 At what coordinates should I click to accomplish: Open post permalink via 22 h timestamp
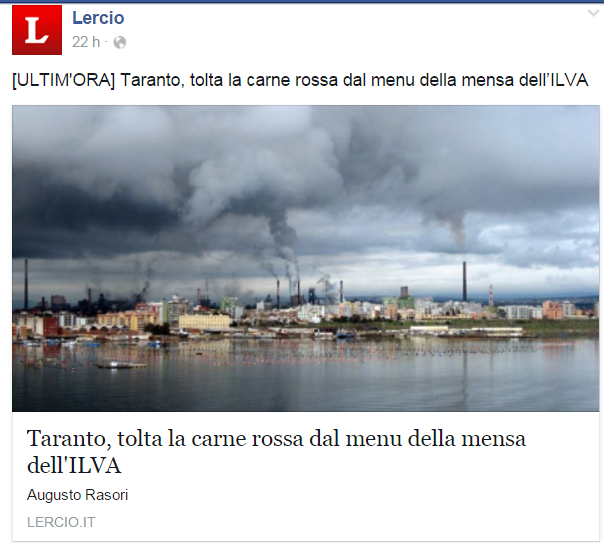click(x=86, y=42)
